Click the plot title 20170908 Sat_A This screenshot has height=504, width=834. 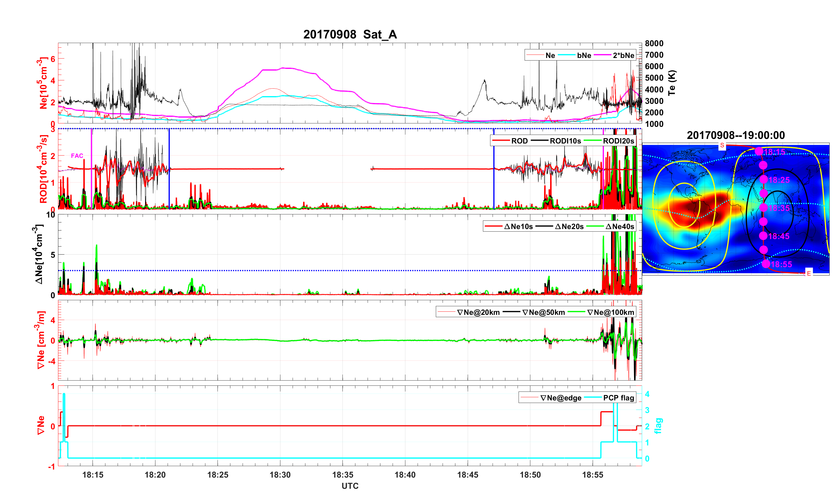350,34
